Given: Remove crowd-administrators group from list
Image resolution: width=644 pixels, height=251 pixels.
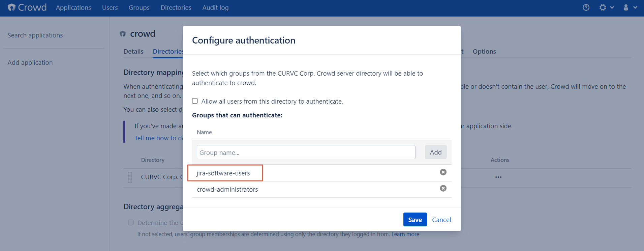Looking at the screenshot, I should (443, 188).
